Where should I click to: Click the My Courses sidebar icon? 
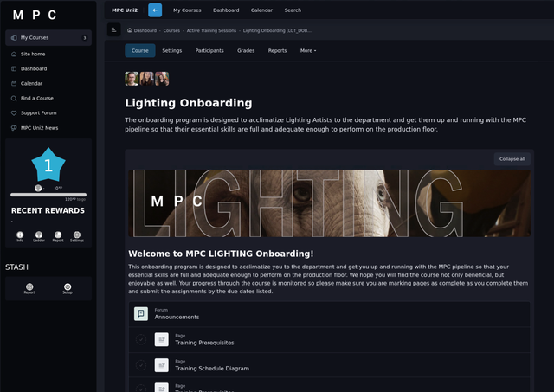tap(14, 38)
